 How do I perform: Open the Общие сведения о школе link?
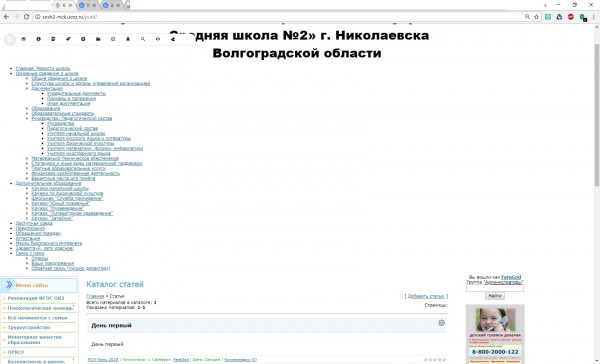click(x=59, y=78)
